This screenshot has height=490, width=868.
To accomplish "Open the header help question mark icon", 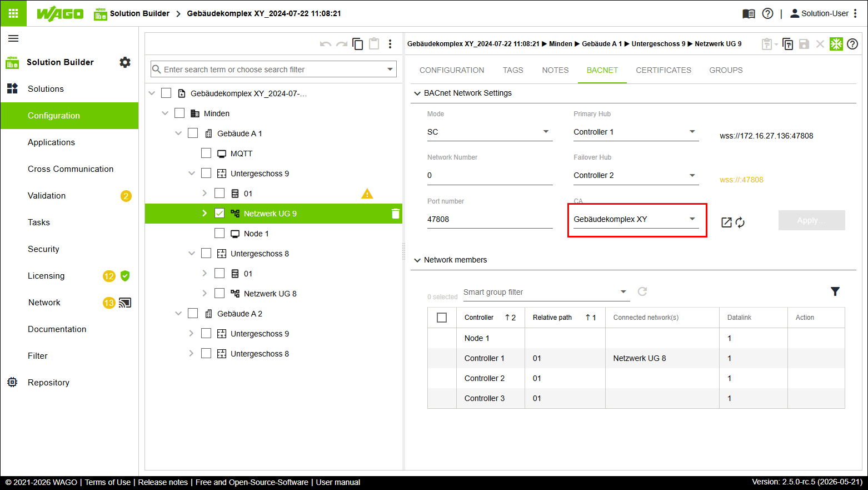I will [x=767, y=13].
